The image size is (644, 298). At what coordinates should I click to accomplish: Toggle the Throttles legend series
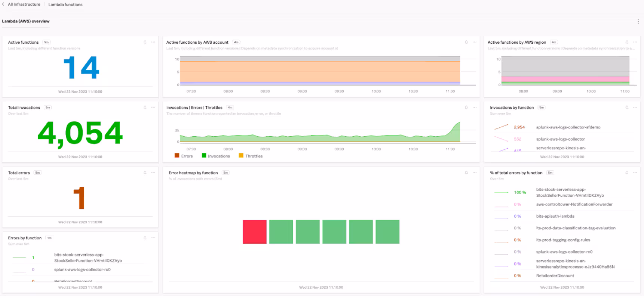pyautogui.click(x=251, y=156)
